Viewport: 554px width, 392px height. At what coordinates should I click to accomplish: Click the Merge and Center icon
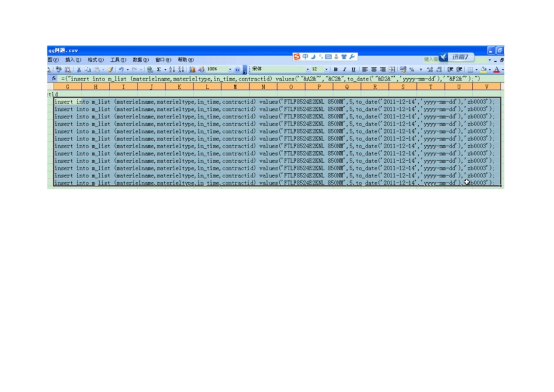(392, 69)
